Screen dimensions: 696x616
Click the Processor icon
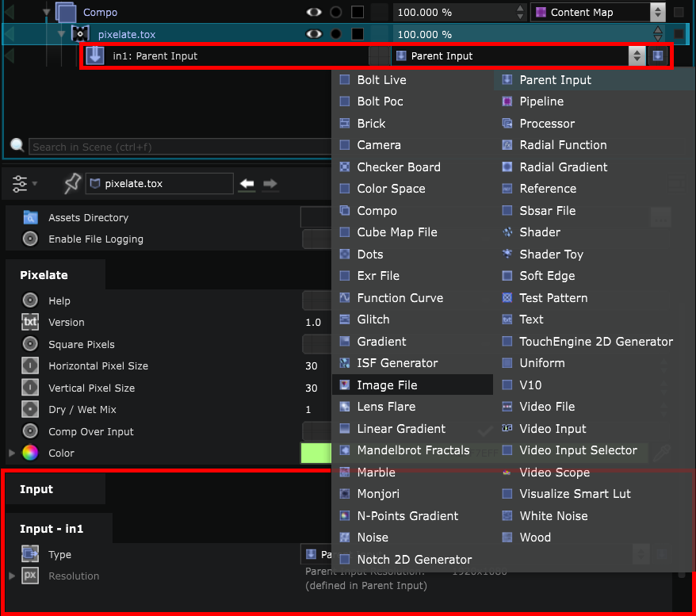click(507, 124)
